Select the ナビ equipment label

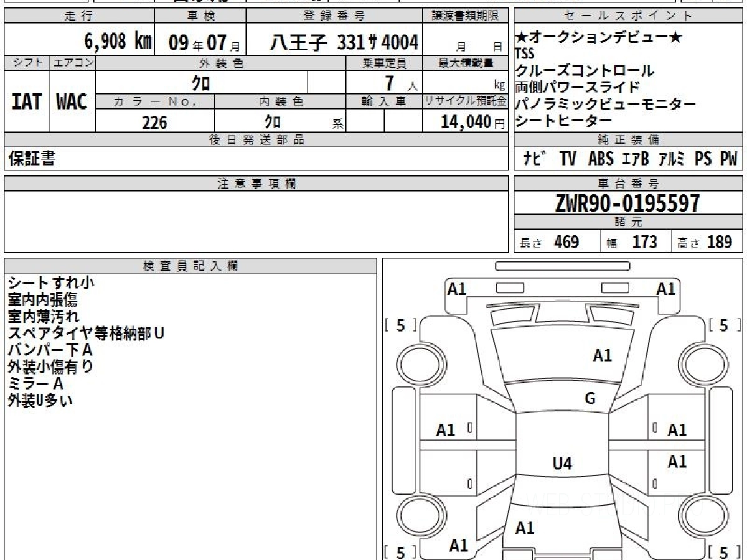pos(535,159)
